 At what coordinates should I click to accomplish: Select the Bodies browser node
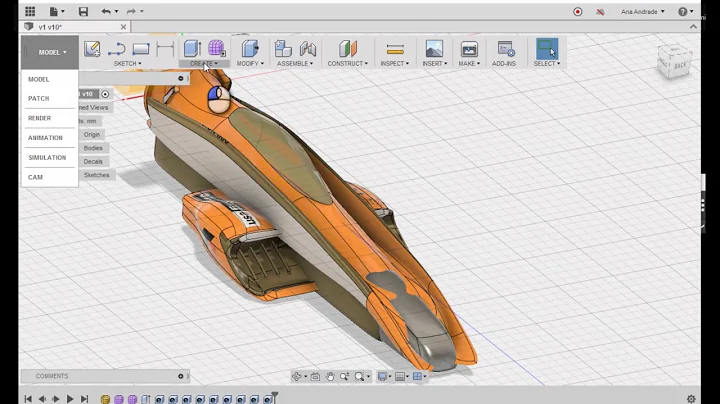[x=93, y=148]
